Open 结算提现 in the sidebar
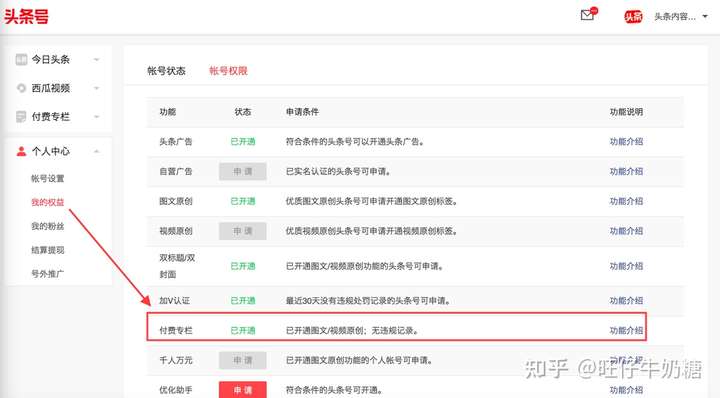This screenshot has width=720, height=398. pyautogui.click(x=48, y=250)
